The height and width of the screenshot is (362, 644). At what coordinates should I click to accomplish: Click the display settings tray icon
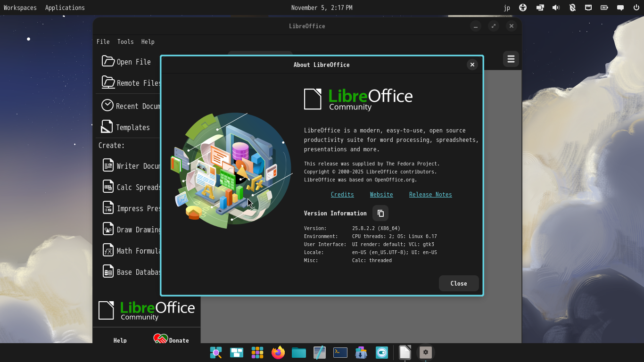(540, 8)
